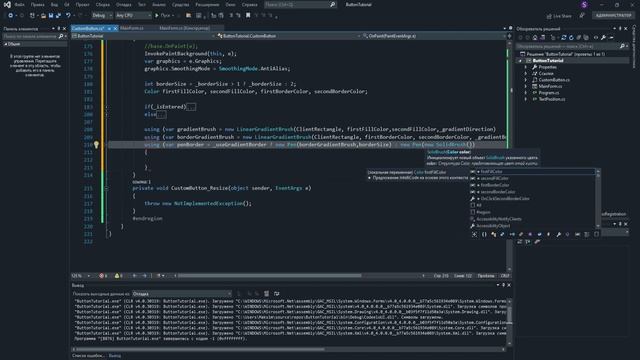Click the Undo arrow in the toolbar

coord(68,16)
